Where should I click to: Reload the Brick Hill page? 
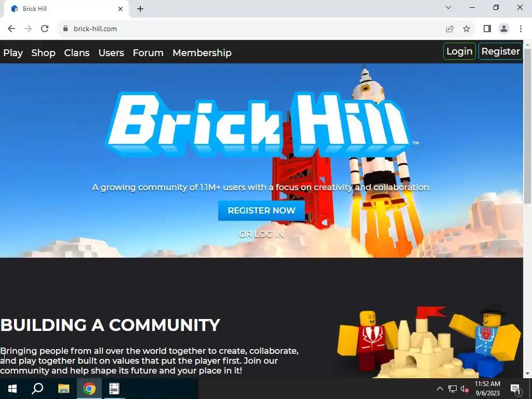click(x=45, y=29)
